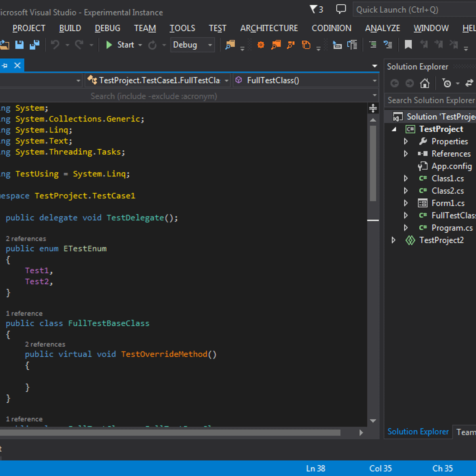
Task: Open the Debug configuration dropdown
Action: click(x=192, y=45)
